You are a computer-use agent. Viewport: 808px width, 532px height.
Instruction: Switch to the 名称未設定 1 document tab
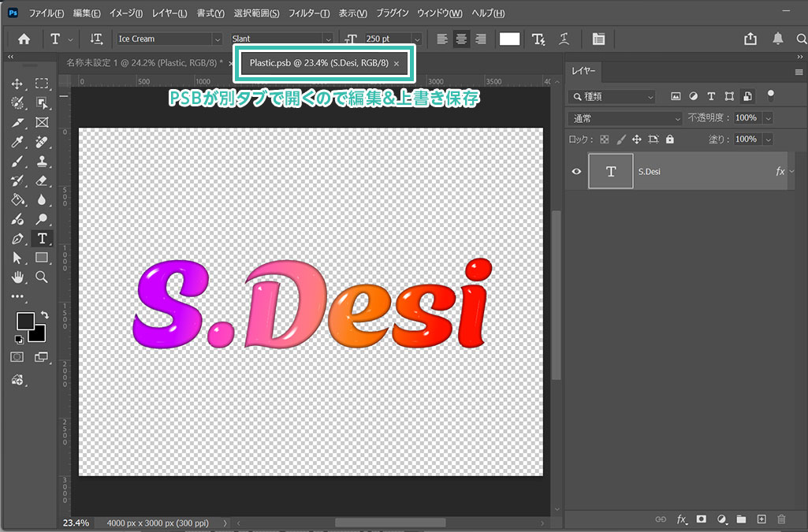pos(144,62)
